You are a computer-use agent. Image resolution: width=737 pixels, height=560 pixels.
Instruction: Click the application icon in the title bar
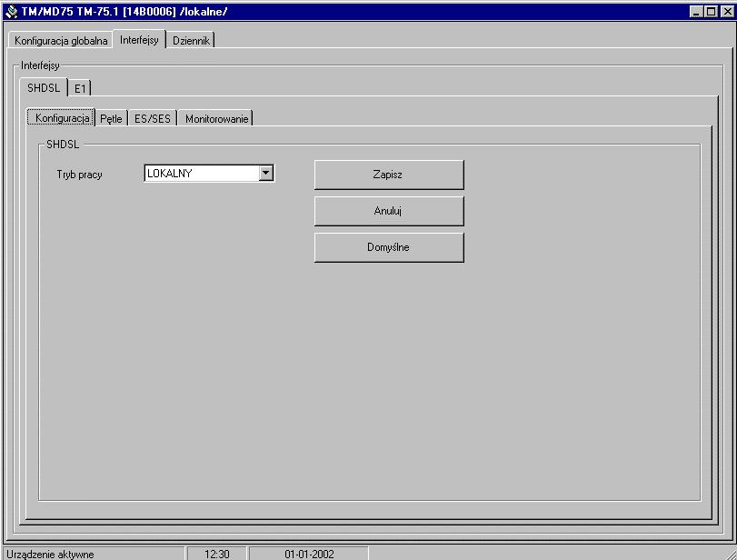(11, 12)
